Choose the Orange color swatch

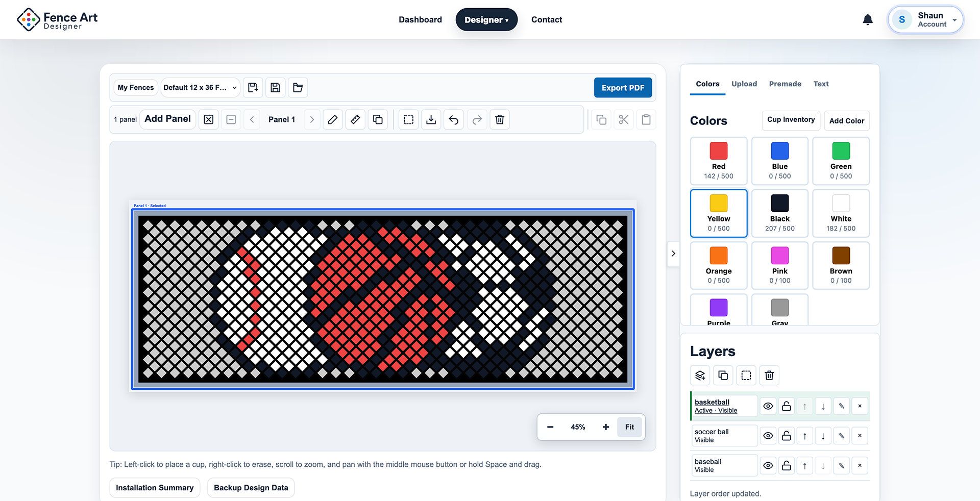click(719, 265)
